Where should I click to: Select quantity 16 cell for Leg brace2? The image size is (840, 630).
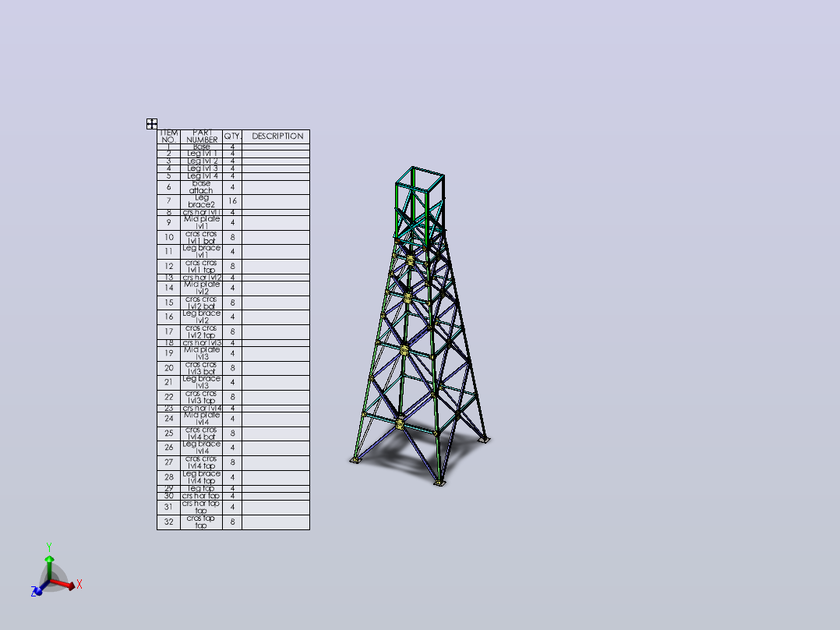coord(232,202)
